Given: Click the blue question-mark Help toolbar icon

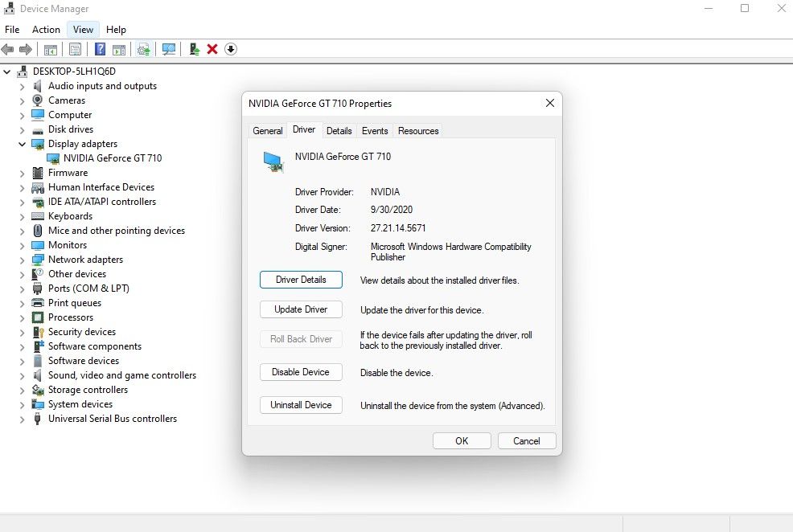Looking at the screenshot, I should 101,49.
